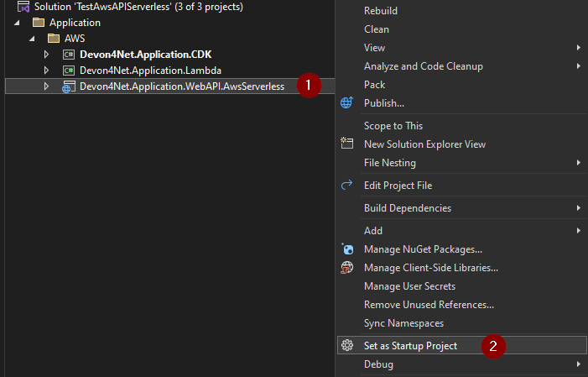This screenshot has height=377, width=588.
Task: Open the Add menu entry
Action: pos(373,231)
